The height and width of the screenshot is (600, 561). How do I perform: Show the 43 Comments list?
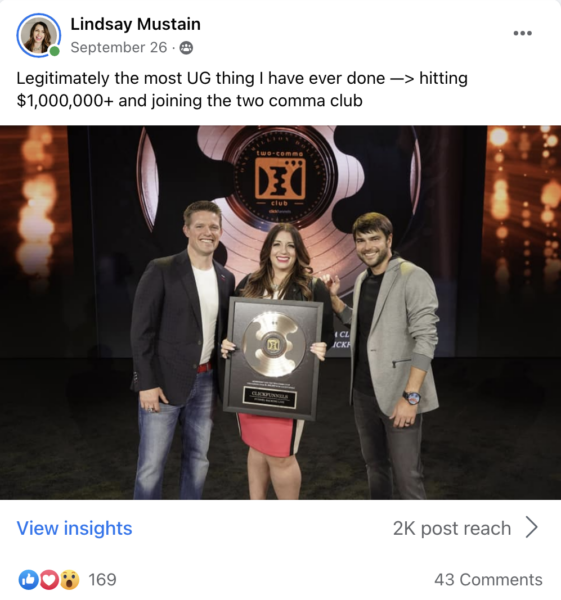click(488, 580)
